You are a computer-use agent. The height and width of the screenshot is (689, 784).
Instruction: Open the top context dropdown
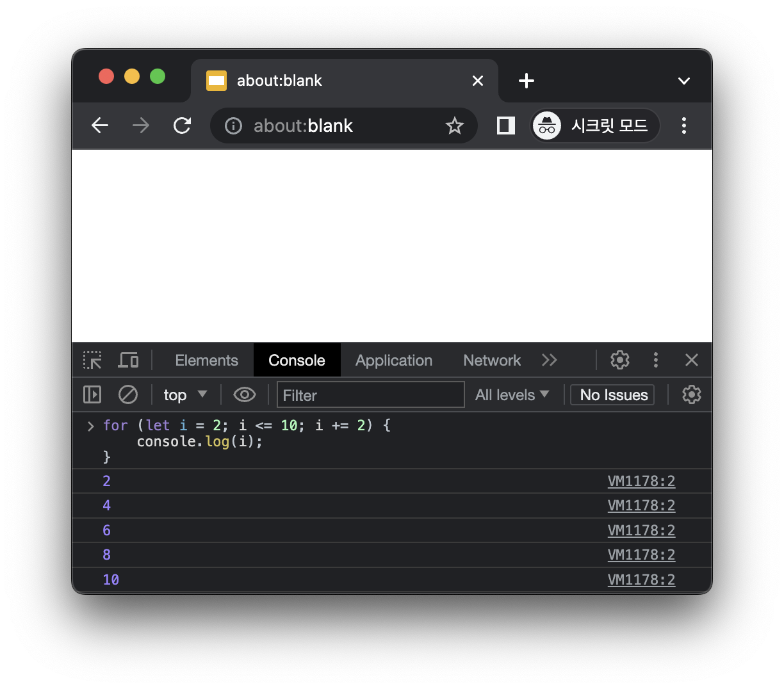(x=185, y=394)
